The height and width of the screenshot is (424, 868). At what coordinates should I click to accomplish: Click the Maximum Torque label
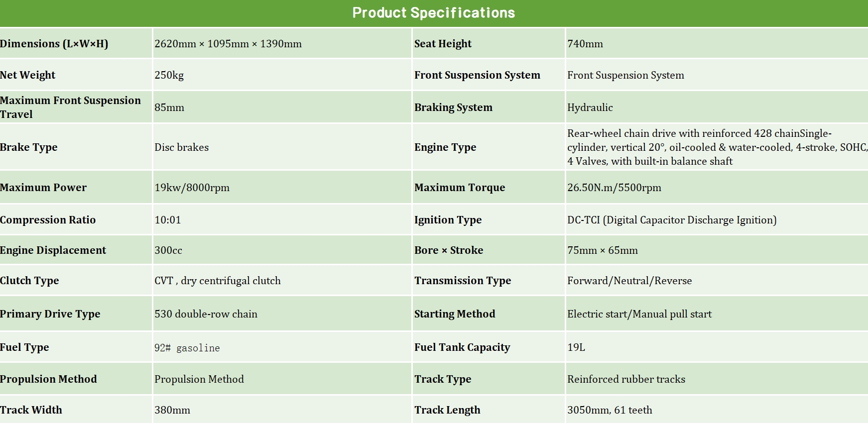pyautogui.click(x=460, y=188)
